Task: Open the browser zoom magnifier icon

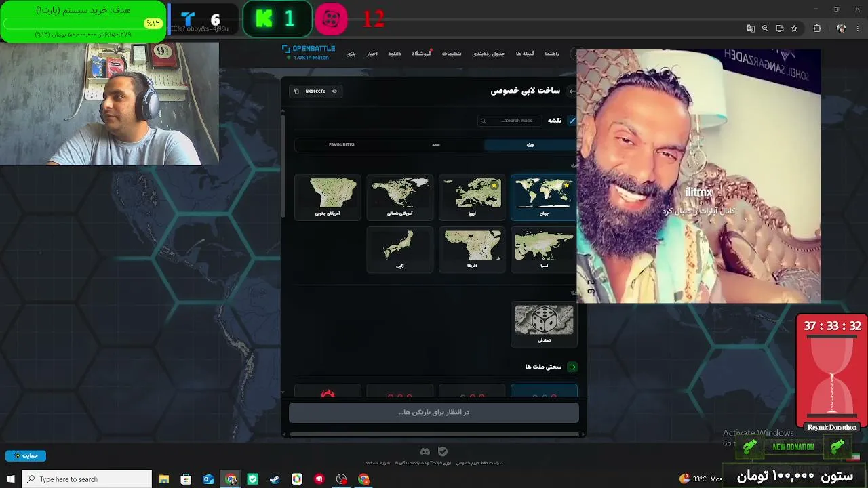Action: pos(765,28)
